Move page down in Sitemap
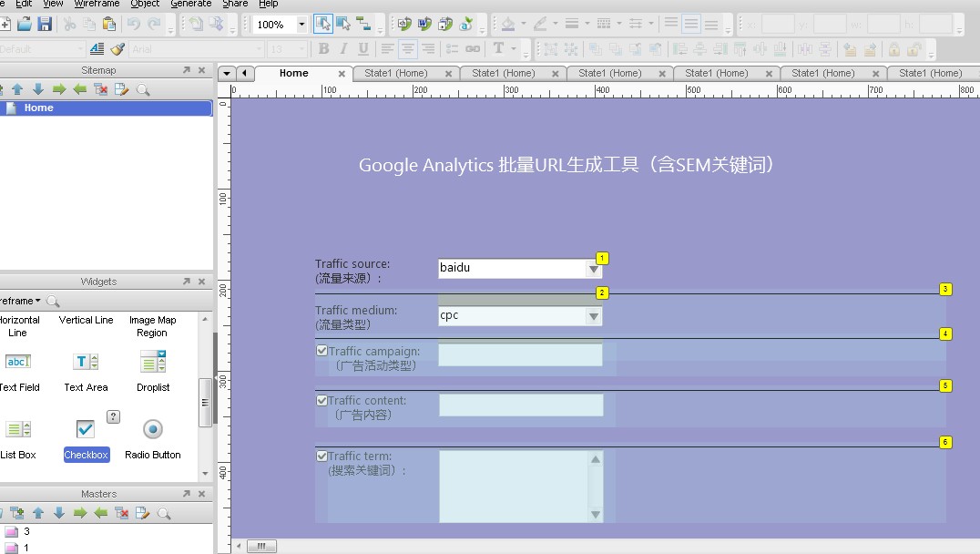This screenshot has height=554, width=980. 38,89
